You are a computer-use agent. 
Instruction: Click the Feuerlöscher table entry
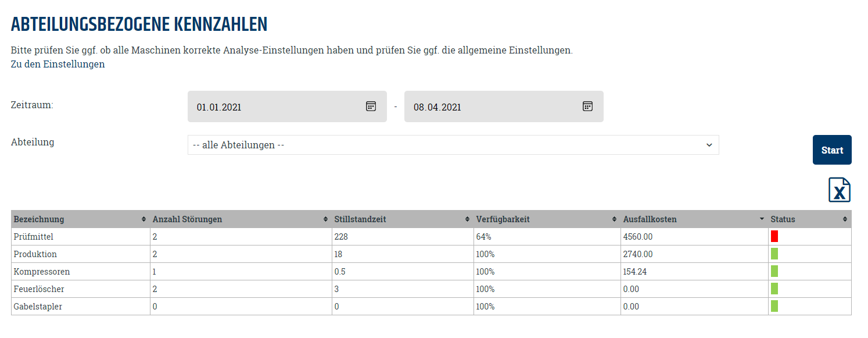pos(39,289)
